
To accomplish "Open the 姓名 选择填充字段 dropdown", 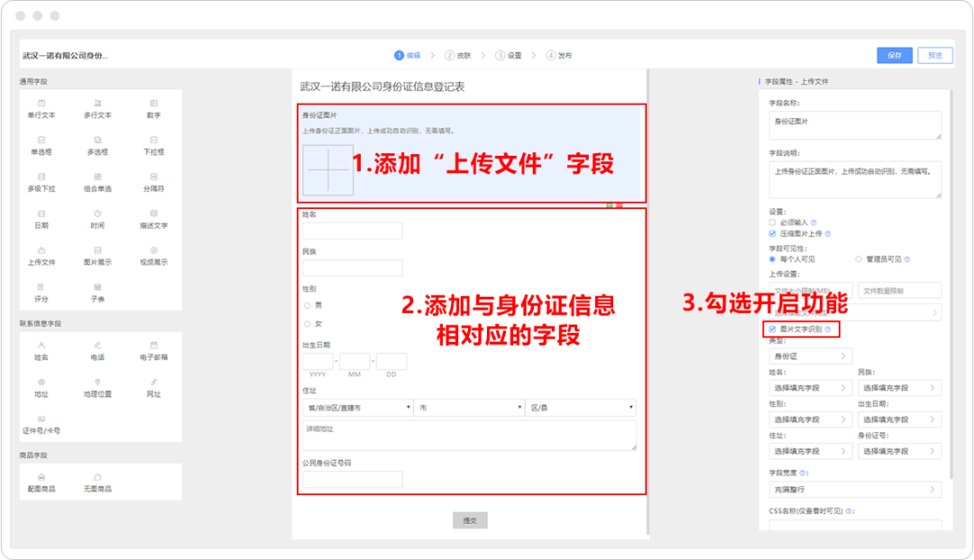I will 810,387.
